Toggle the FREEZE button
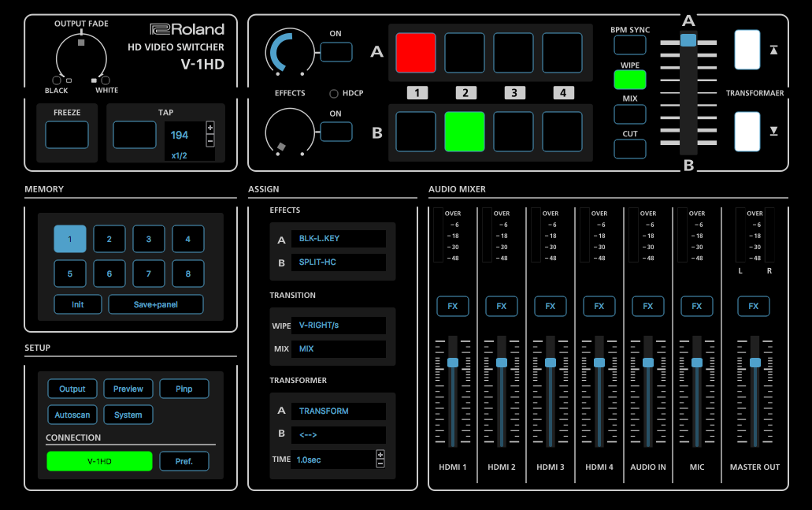The height and width of the screenshot is (510, 812). click(x=67, y=135)
